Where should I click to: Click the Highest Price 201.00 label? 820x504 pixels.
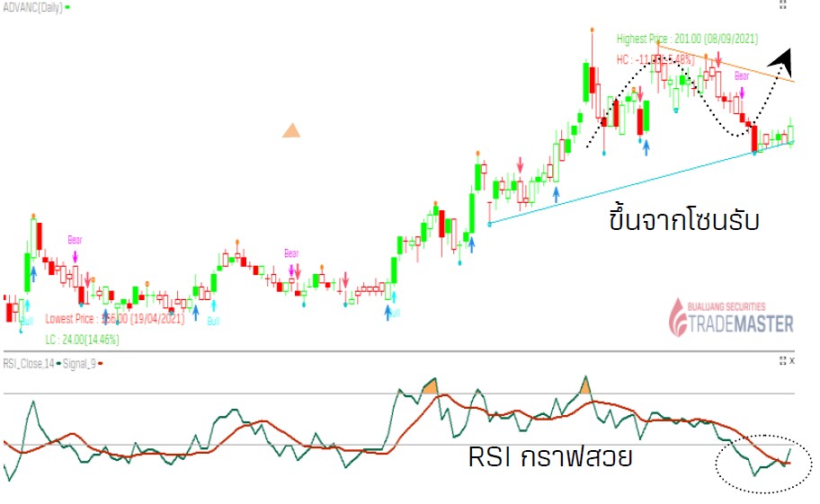(x=687, y=39)
